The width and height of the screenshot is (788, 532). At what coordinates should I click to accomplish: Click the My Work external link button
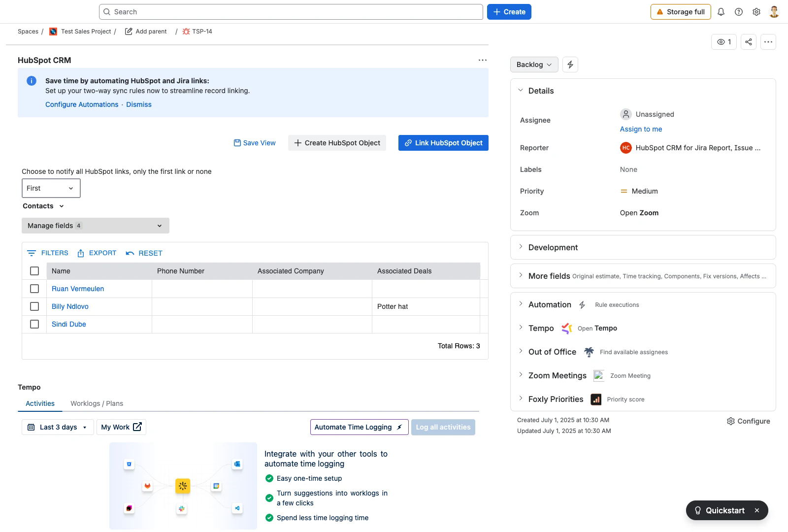pyautogui.click(x=121, y=427)
